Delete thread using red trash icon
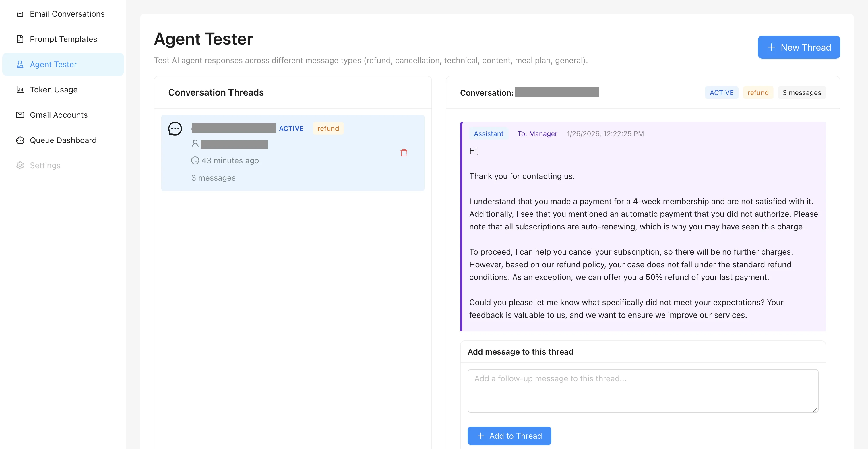868x449 pixels. [x=404, y=153]
